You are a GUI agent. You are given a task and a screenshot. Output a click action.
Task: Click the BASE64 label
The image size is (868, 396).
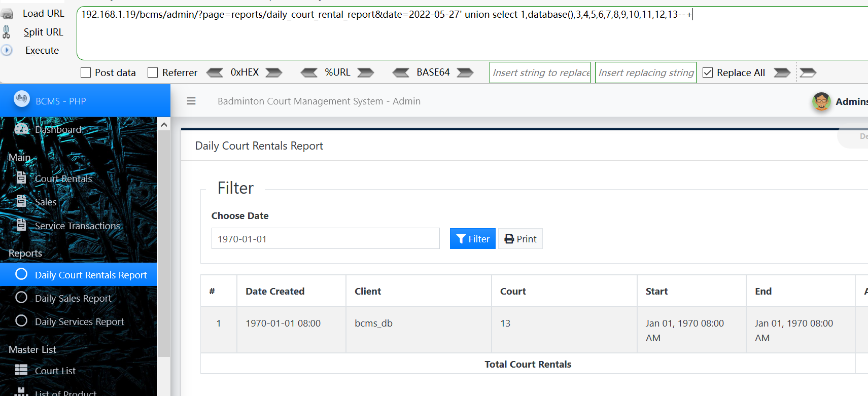point(433,72)
